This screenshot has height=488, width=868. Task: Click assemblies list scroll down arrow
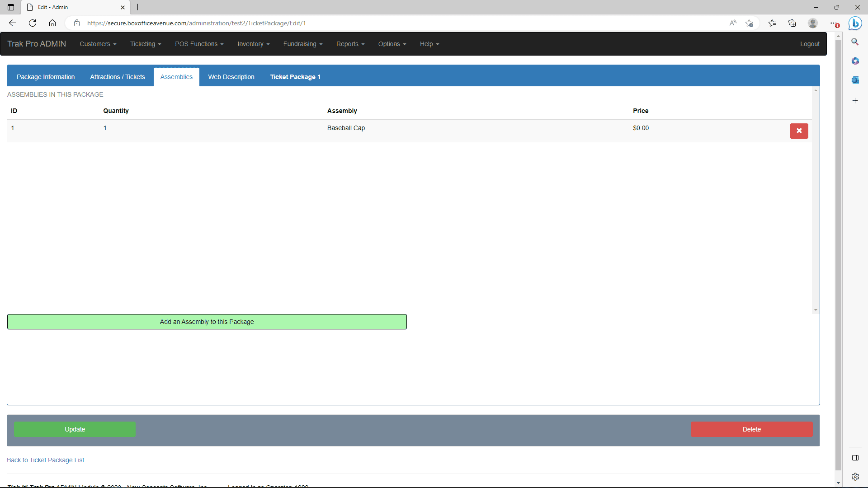coord(816,310)
